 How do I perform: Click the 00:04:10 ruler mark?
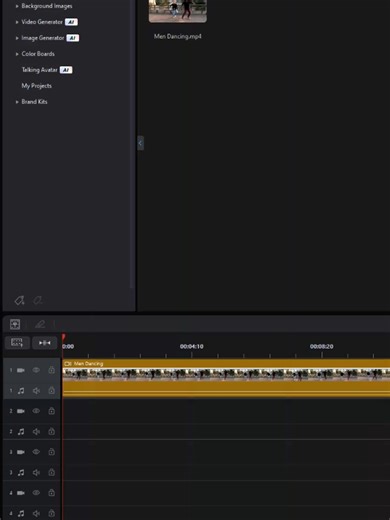[192, 347]
